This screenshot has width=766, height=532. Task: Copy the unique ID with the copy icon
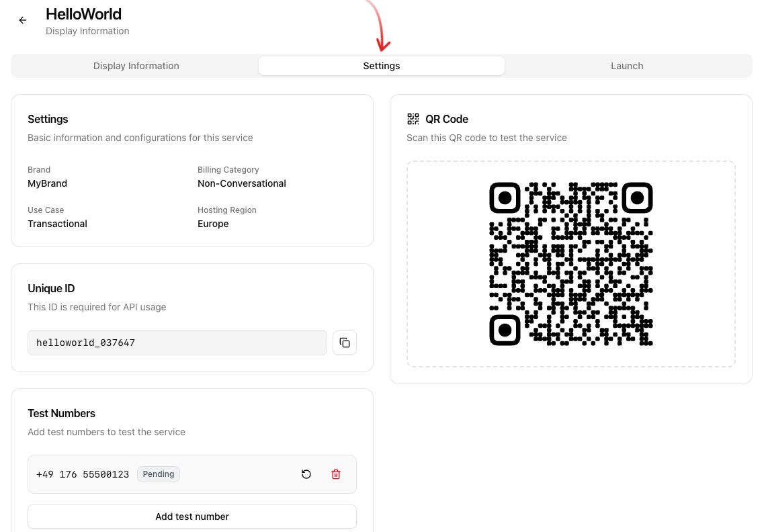coord(345,343)
